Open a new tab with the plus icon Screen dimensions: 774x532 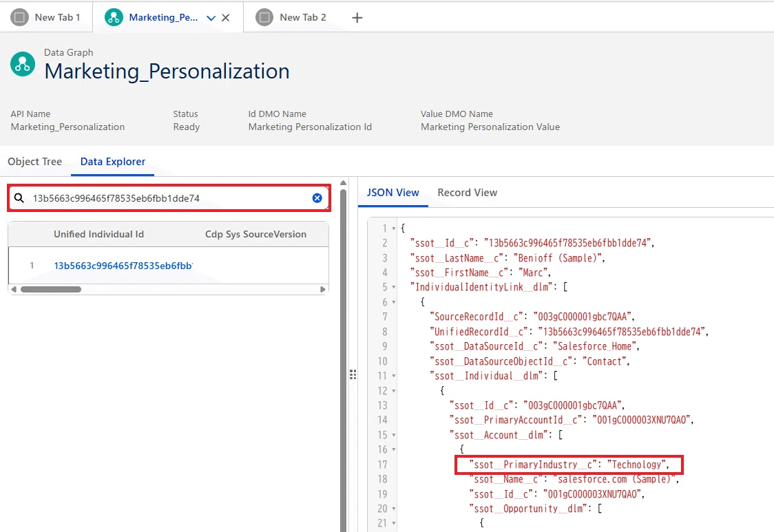tap(357, 18)
